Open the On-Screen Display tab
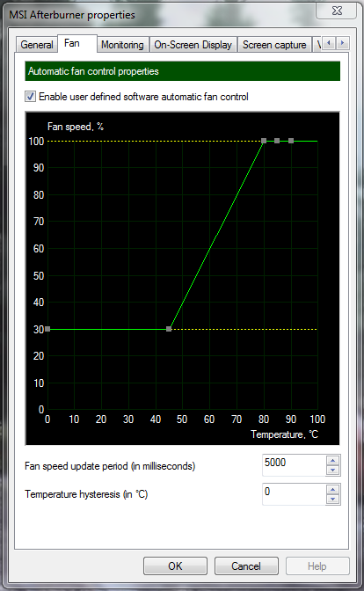364x591 pixels. pyautogui.click(x=193, y=45)
